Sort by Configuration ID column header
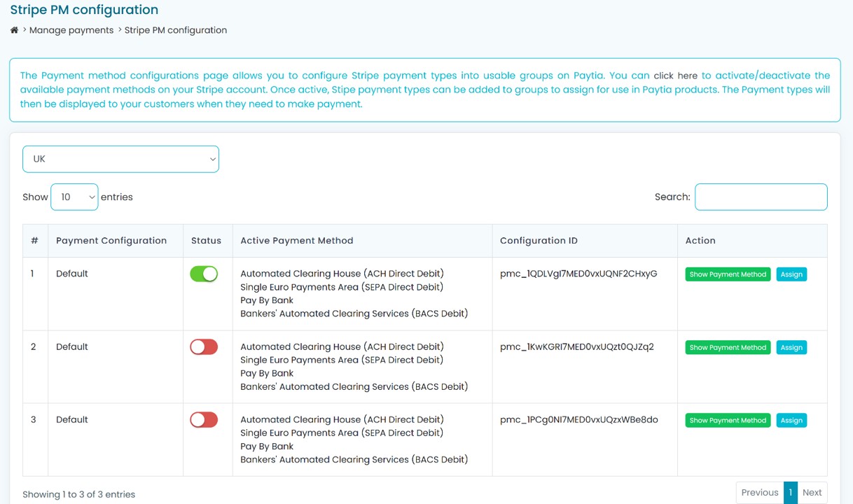Screen dimensions: 853x504 pyautogui.click(x=539, y=241)
